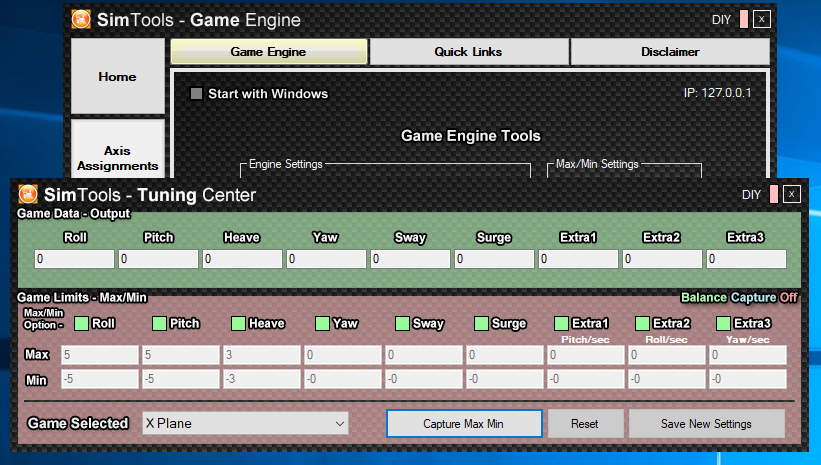
Task: Click the Extra1 Max value field
Action: click(586, 355)
